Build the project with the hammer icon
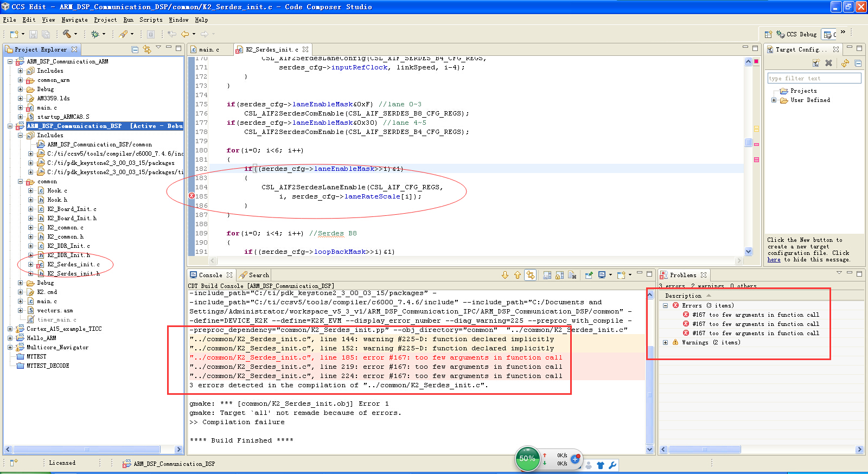The image size is (868, 474). 67,34
